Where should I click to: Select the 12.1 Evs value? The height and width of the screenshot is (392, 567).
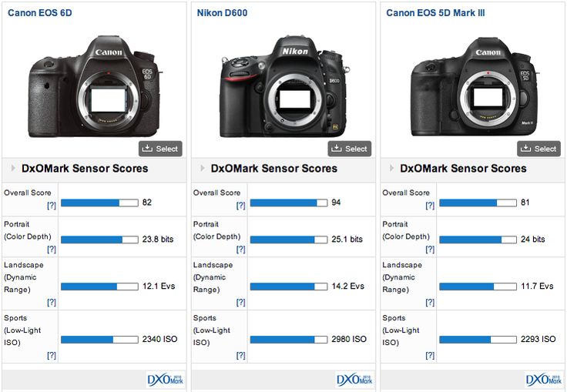pos(159,286)
